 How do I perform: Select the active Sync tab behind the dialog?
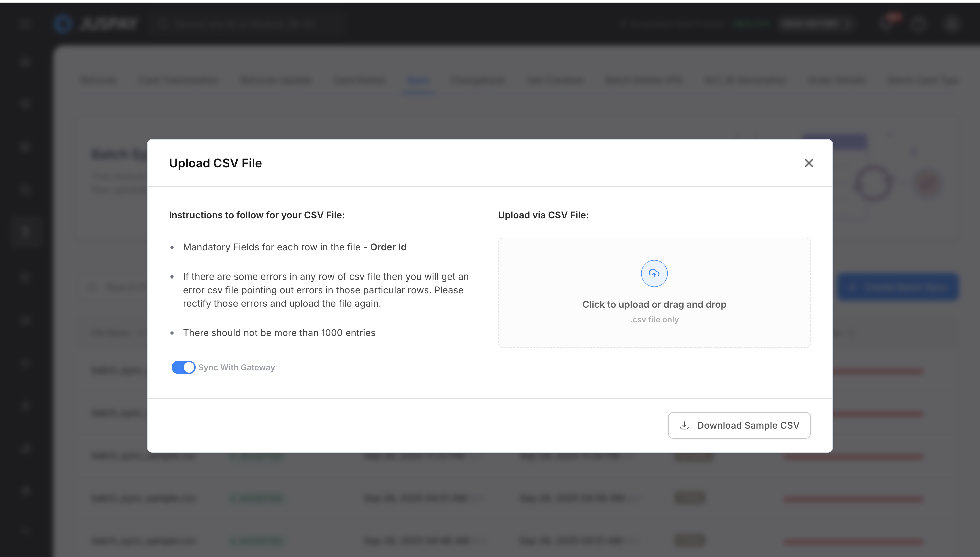(418, 80)
